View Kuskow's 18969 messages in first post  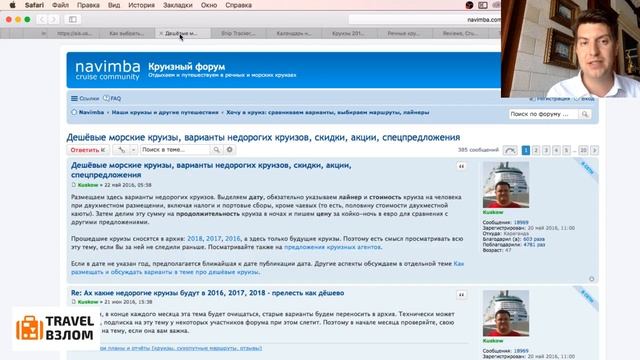click(x=521, y=222)
